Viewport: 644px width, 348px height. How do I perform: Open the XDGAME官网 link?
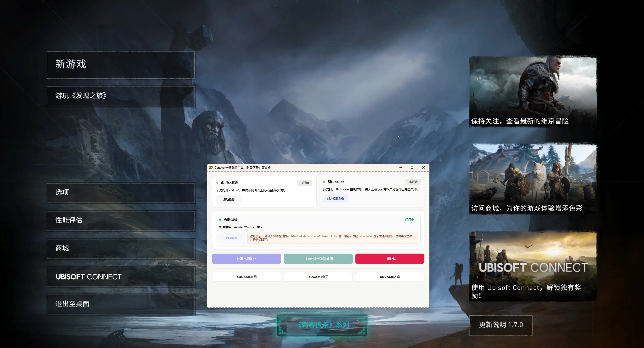click(x=246, y=276)
